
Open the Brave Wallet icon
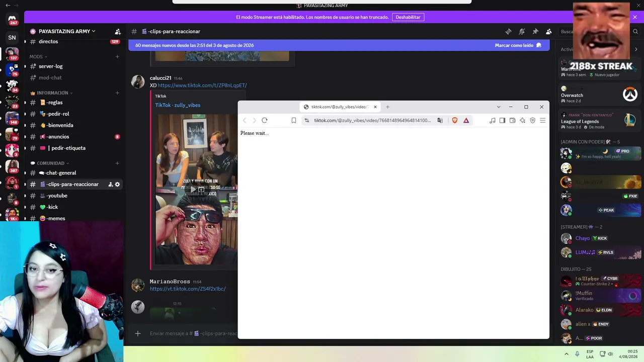tap(512, 120)
